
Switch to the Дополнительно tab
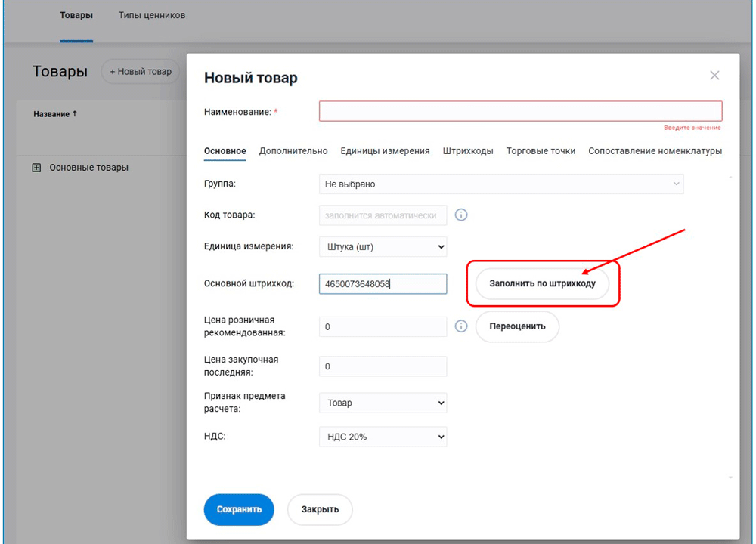pyautogui.click(x=293, y=151)
